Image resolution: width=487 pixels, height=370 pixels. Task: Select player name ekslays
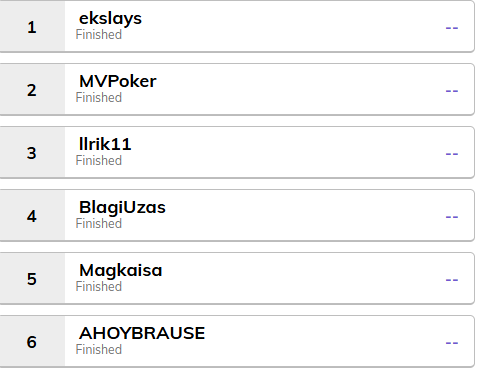[x=110, y=19]
